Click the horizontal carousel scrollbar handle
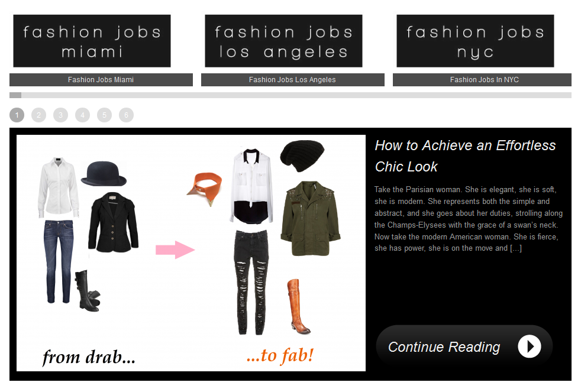The height and width of the screenshot is (392, 581). click(15, 95)
